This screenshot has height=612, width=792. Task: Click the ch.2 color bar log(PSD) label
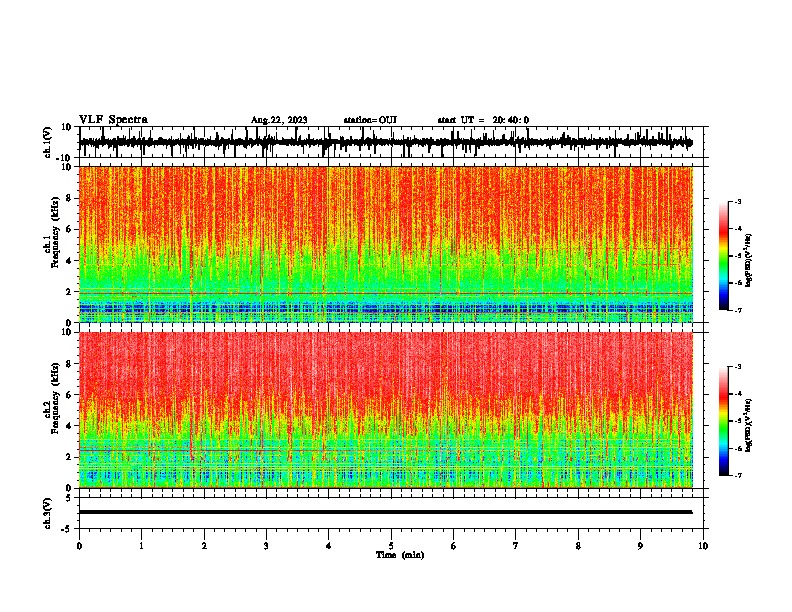point(748,425)
